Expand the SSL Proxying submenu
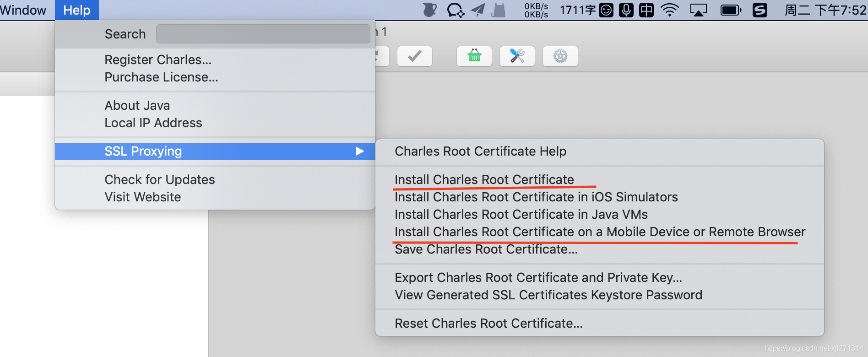The width and height of the screenshot is (868, 357). click(215, 151)
